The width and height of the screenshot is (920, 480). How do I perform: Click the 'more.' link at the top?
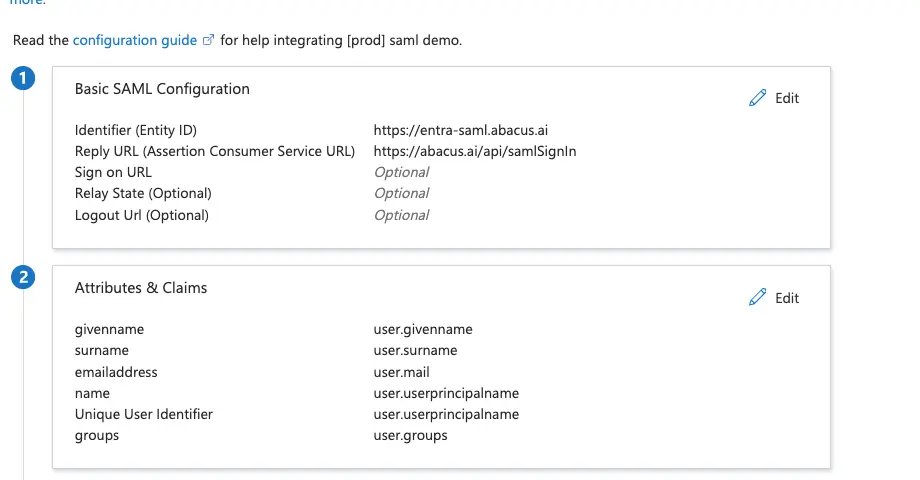point(28,3)
